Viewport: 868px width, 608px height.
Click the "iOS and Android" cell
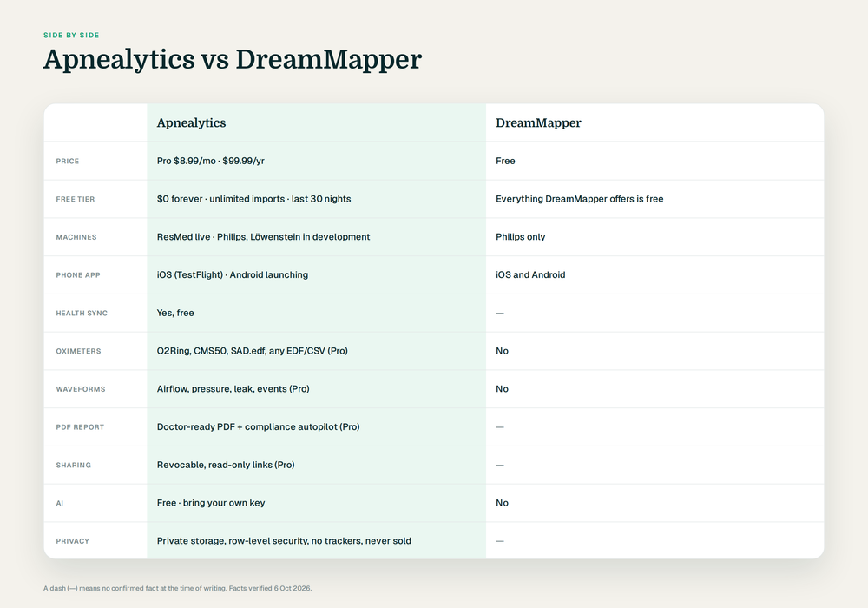[530, 274]
